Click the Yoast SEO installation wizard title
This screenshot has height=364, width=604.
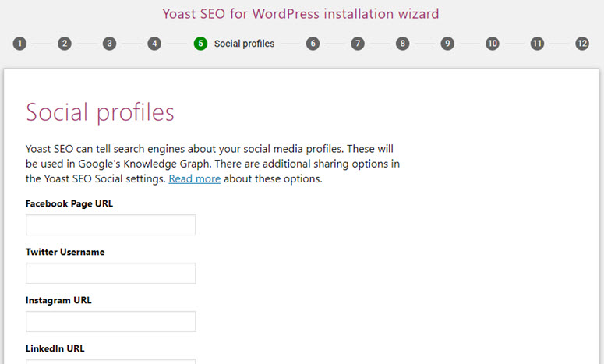[x=301, y=14]
